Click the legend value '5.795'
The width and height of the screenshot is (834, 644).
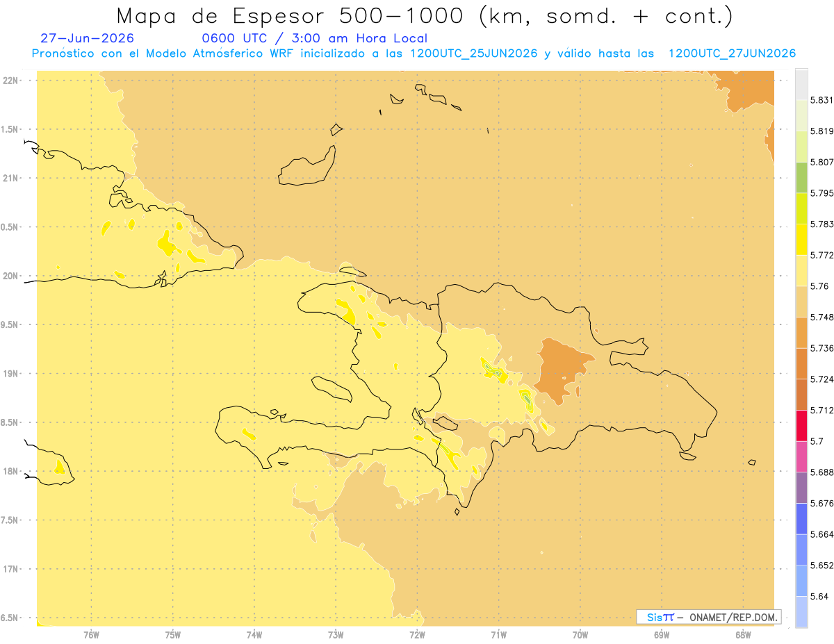[821, 193]
